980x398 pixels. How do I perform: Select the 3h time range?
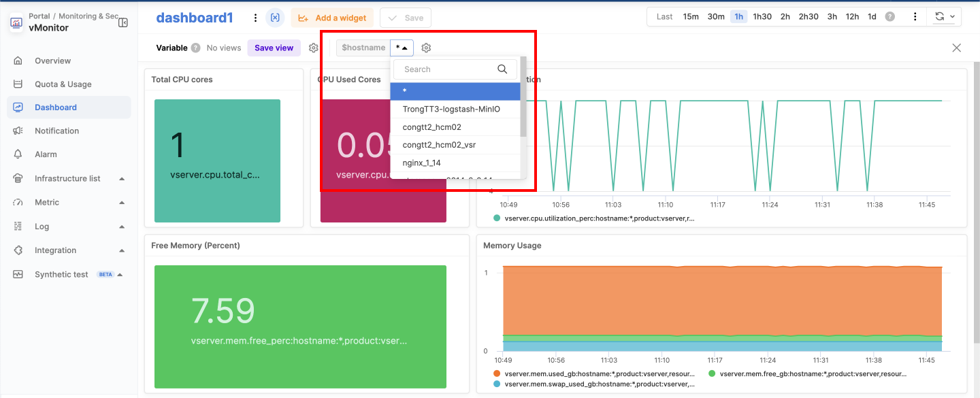pos(832,17)
